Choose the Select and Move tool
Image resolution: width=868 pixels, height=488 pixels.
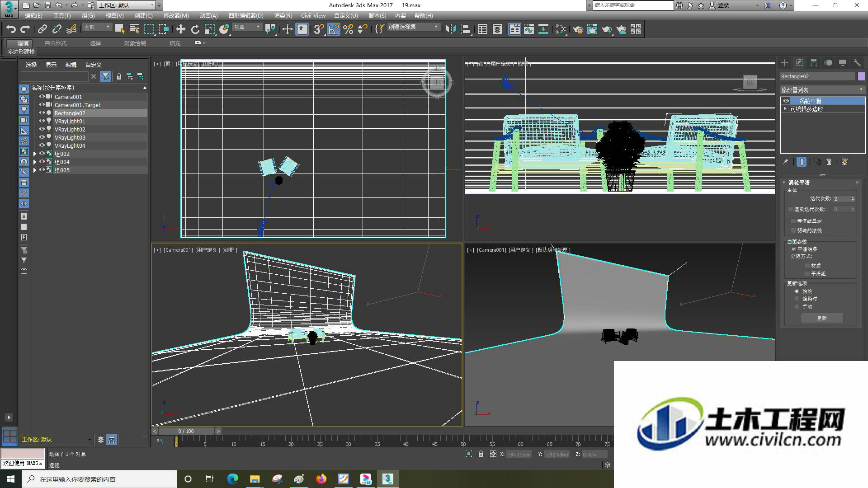pos(180,29)
